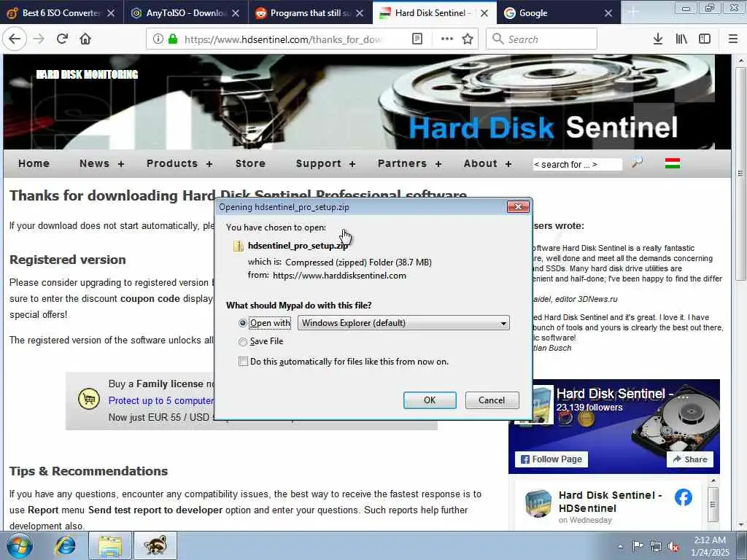Click the Mypal raccoon taskbar icon
The image size is (747, 560).
click(155, 545)
